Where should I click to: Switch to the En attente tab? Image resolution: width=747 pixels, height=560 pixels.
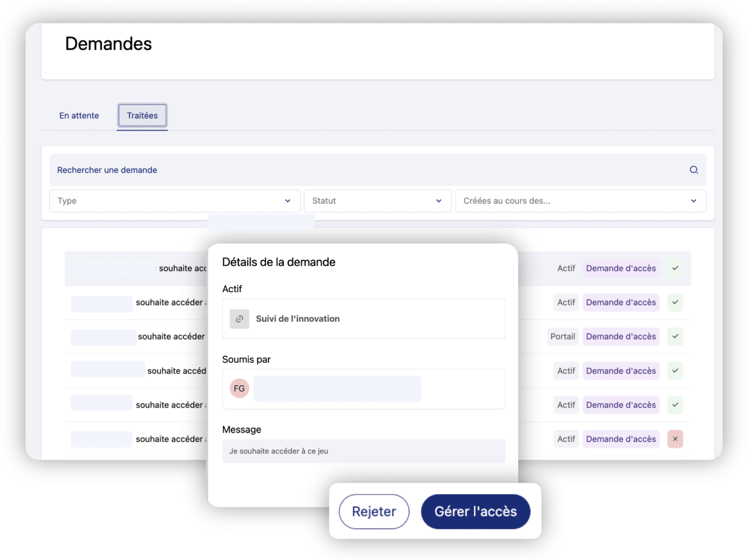(79, 116)
